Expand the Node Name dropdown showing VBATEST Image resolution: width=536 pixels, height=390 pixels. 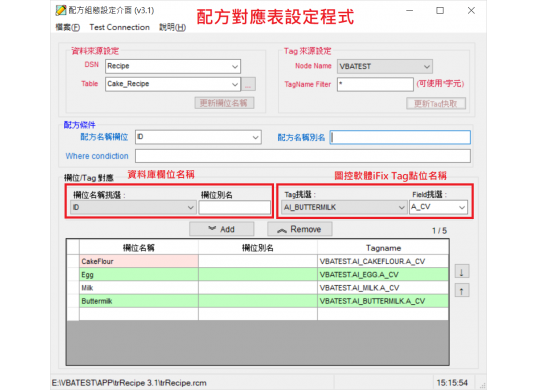coord(427,67)
